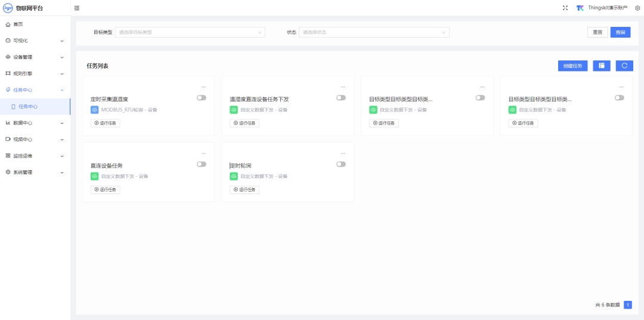Open the 目标类型 dropdown
The height and width of the screenshot is (320, 644).
(189, 32)
